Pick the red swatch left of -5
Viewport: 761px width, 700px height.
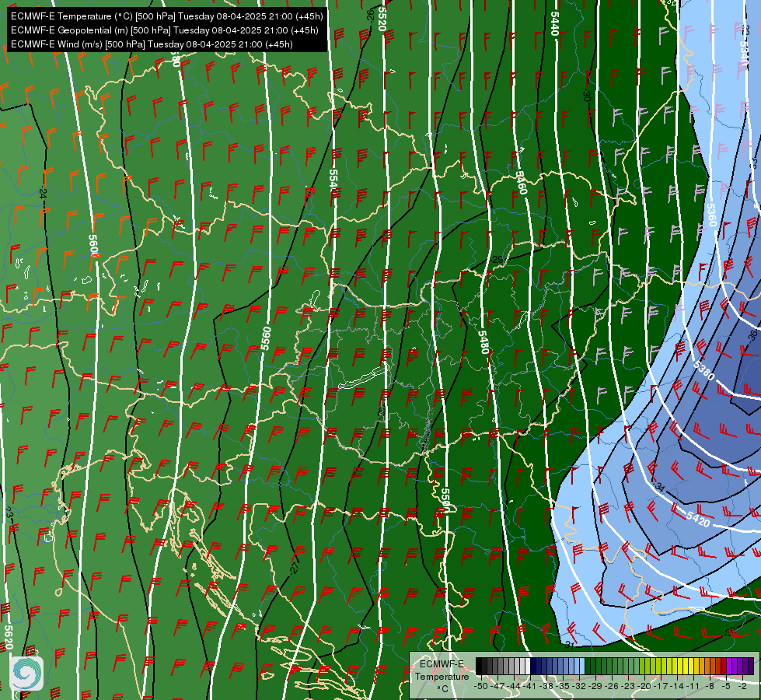point(724,666)
